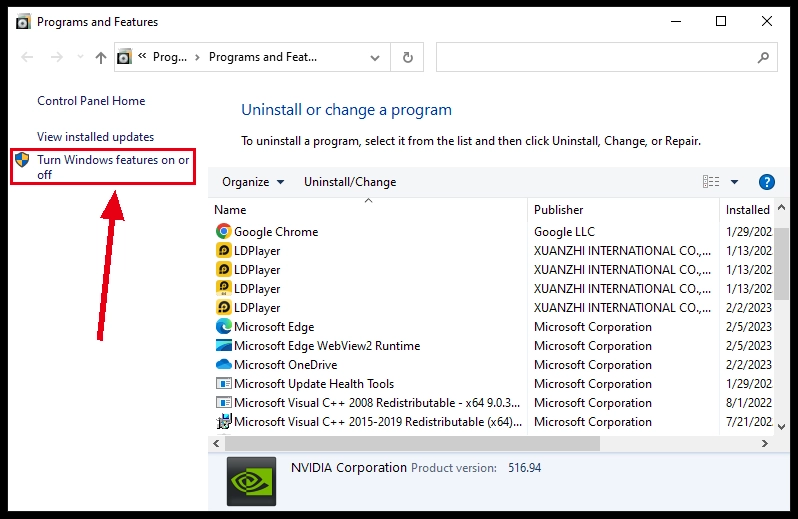
Task: Click Microsoft Edge install date 2/5/2023
Action: pos(749,327)
